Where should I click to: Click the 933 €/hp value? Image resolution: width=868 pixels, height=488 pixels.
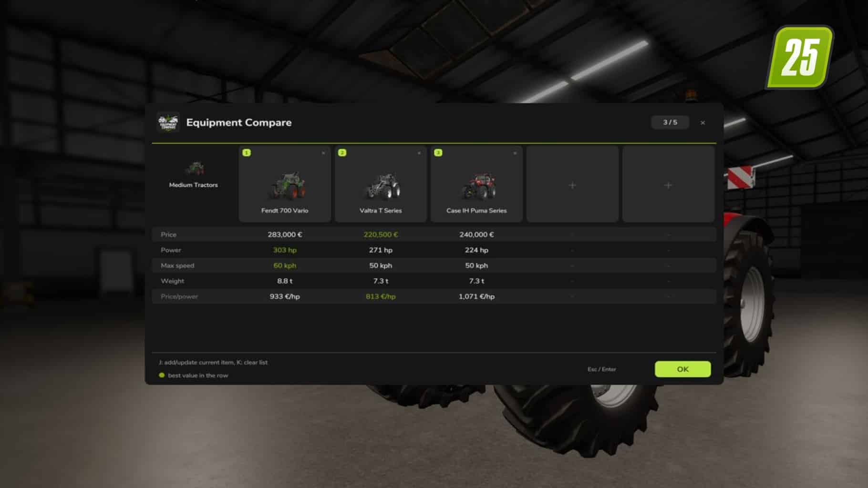285,296
